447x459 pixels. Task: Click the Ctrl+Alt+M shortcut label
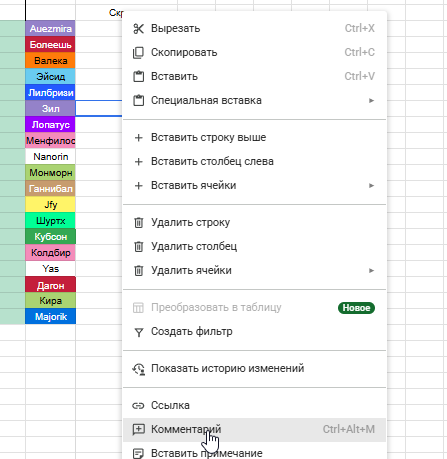(x=349, y=429)
